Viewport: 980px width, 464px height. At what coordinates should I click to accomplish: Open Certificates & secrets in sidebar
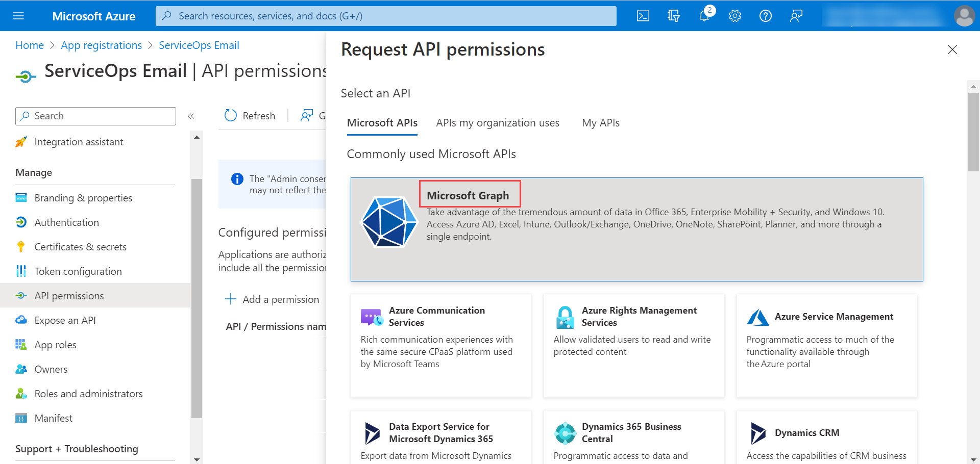pyautogui.click(x=80, y=247)
